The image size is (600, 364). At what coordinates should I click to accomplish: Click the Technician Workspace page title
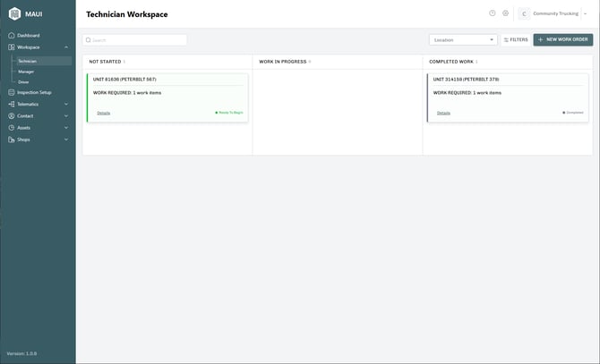coord(126,14)
